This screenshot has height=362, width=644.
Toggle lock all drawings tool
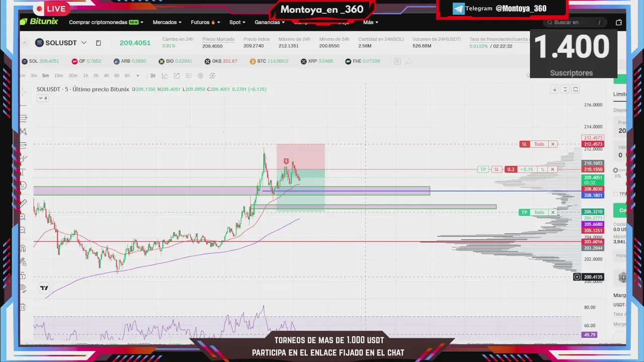(x=23, y=276)
